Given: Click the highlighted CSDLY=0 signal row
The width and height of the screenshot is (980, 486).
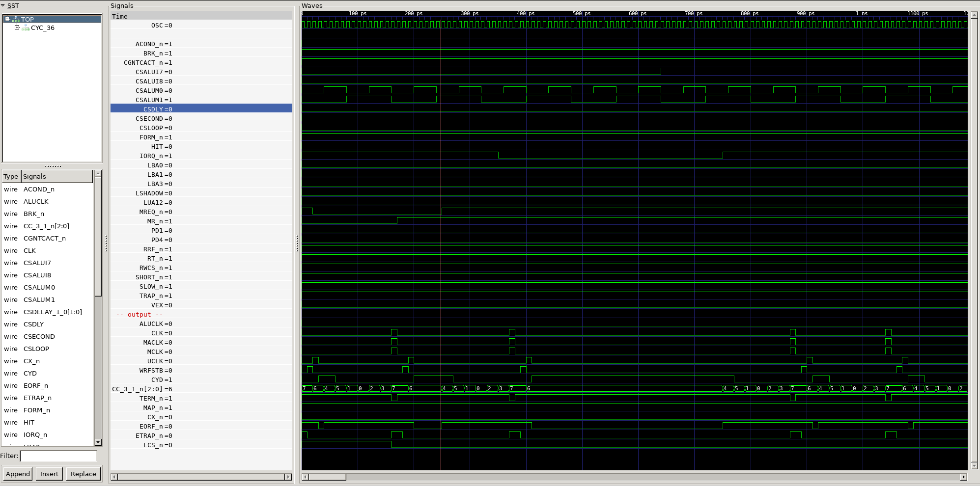Looking at the screenshot, I should coord(201,109).
